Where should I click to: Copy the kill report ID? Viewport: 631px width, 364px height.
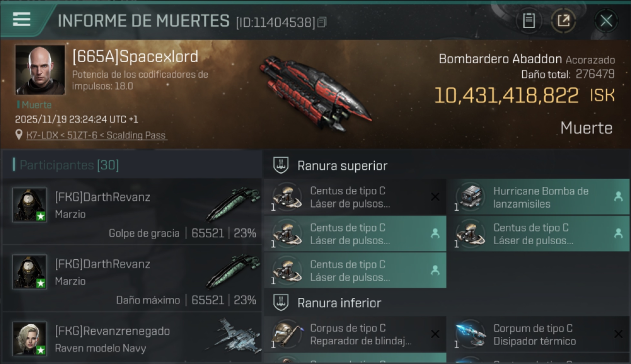pos(322,22)
